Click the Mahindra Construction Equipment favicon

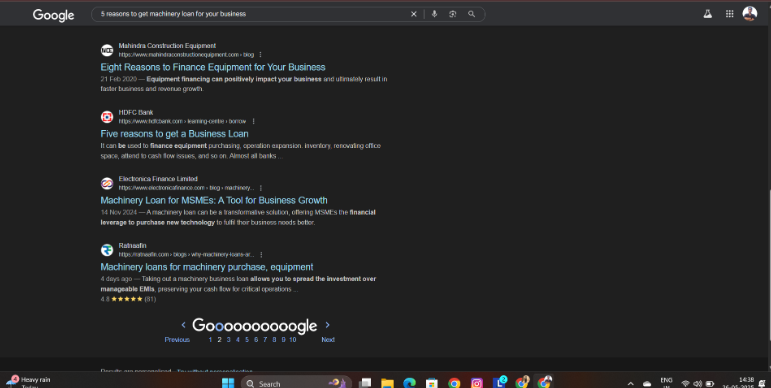click(x=107, y=50)
